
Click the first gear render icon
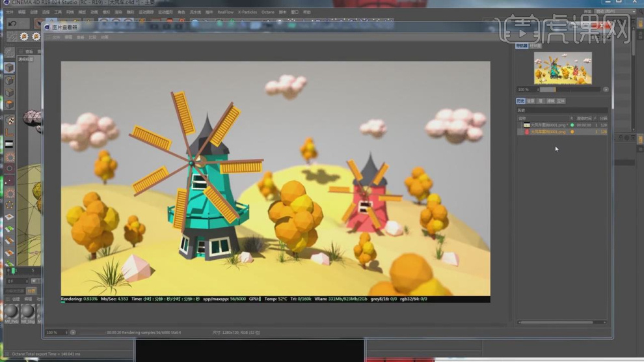(24, 36)
